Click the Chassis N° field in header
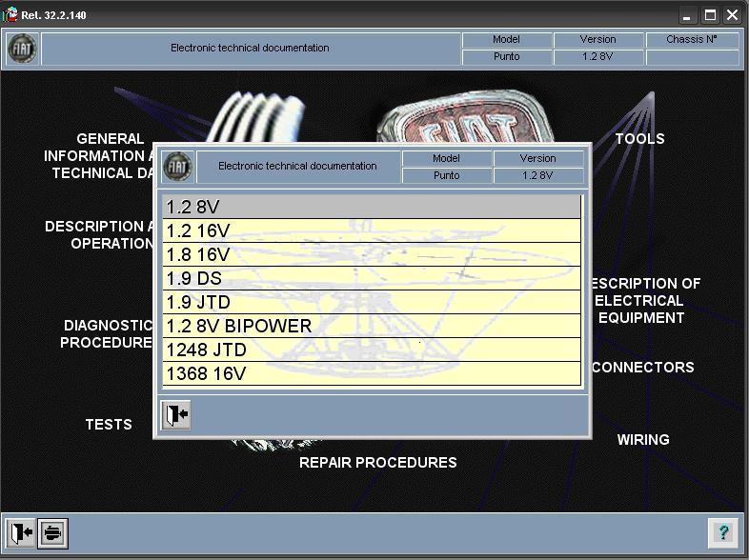The height and width of the screenshot is (560, 749). coord(693,57)
